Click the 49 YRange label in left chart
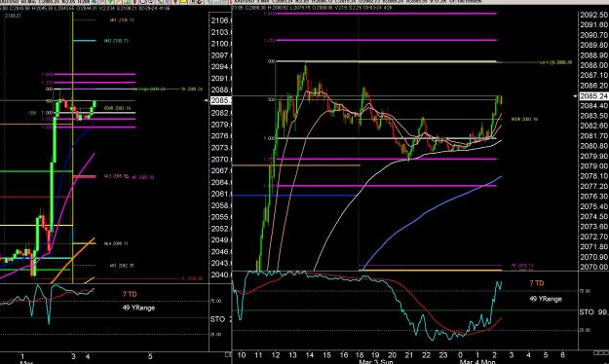The image size is (609, 364). pos(138,308)
